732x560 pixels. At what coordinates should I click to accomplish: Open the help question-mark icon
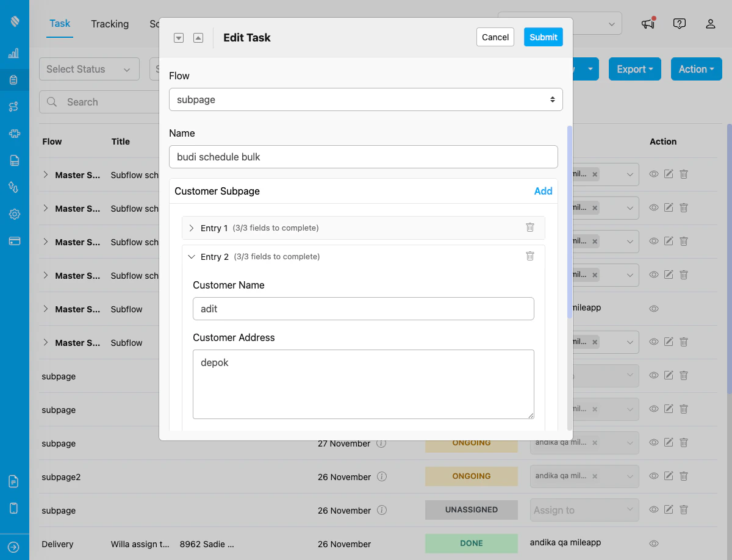pos(680,24)
